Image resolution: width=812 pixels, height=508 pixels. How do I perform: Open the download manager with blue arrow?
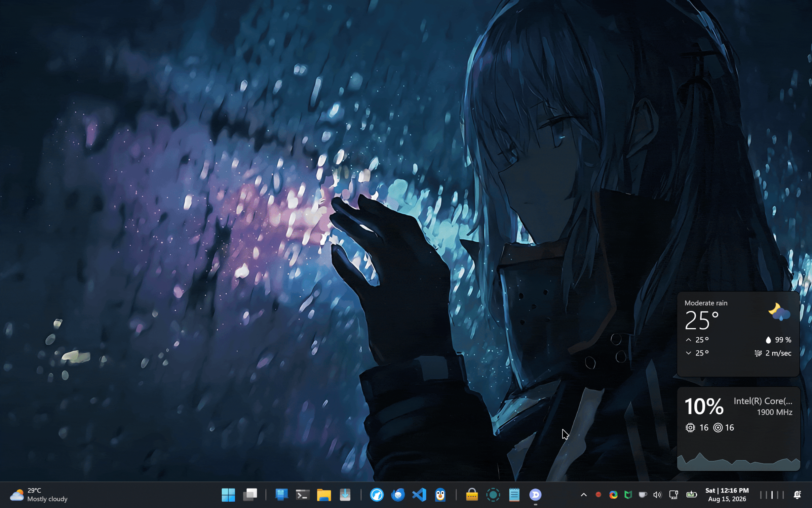[345, 494]
